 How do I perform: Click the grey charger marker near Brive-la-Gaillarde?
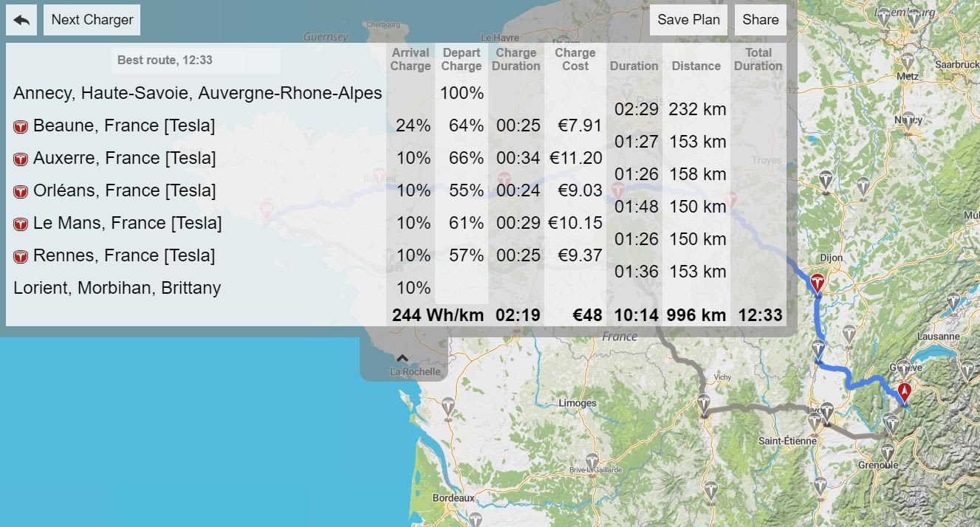pos(592,463)
